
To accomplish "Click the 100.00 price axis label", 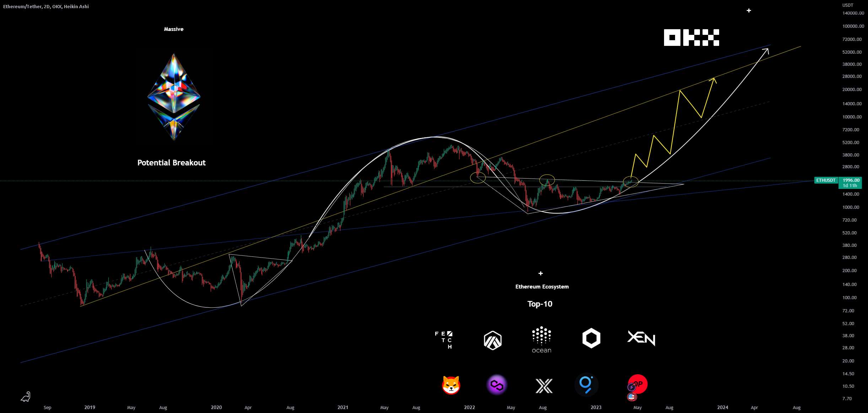I will tap(850, 298).
